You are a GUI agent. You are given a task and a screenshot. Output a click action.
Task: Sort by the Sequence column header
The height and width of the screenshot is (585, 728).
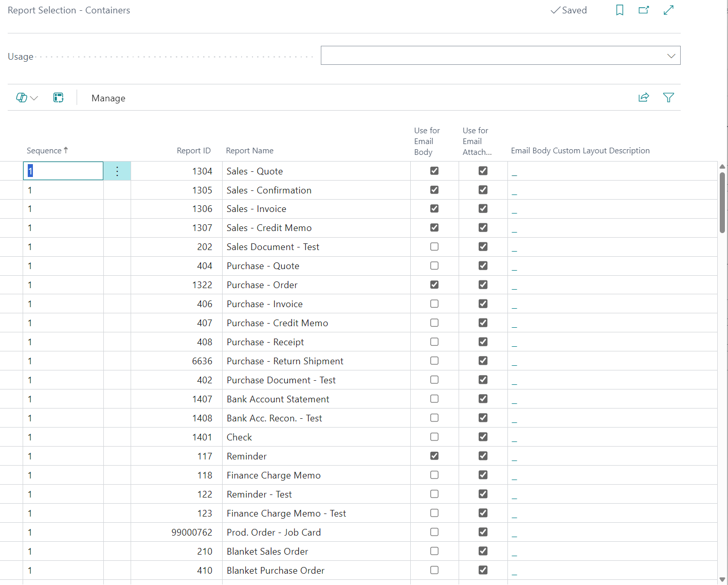[x=44, y=151]
